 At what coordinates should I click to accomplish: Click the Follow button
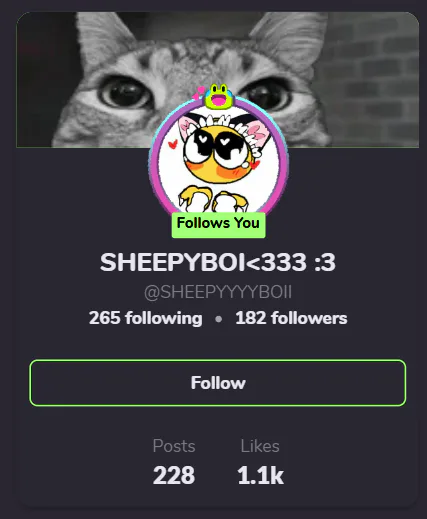(x=218, y=383)
